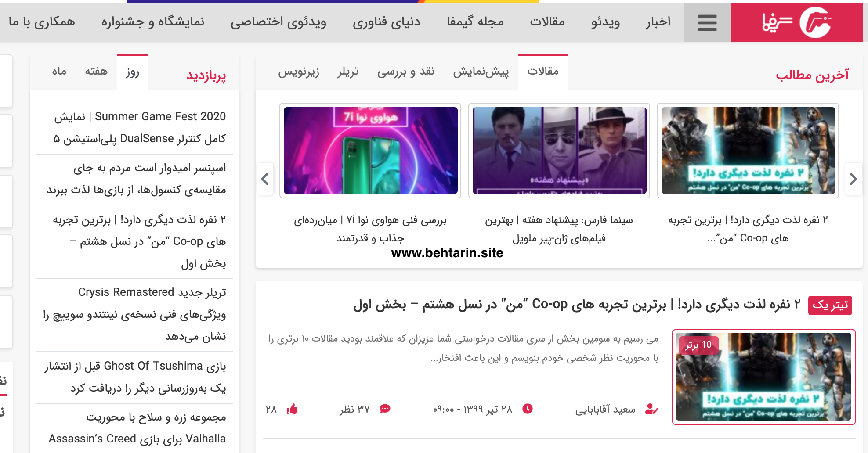Click the slider title ۲ نفره لذت دیگری دارد
Screen dimensions: 868x453
point(748,229)
